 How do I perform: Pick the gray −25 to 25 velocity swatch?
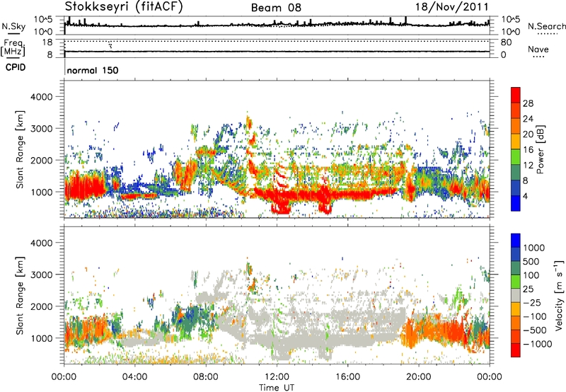click(516, 296)
